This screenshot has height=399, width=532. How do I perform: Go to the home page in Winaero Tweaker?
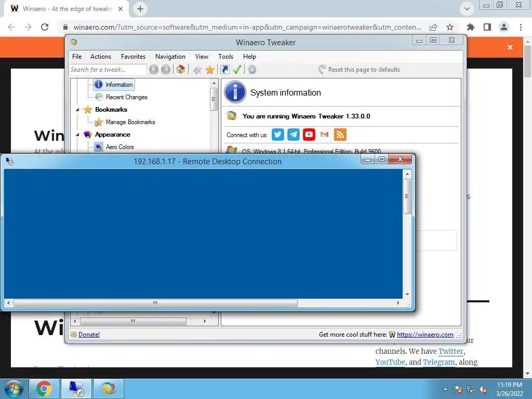point(180,69)
